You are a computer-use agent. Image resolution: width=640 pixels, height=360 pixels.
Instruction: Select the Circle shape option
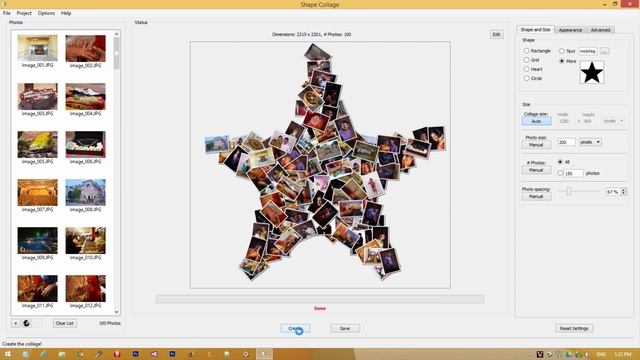pos(533,78)
